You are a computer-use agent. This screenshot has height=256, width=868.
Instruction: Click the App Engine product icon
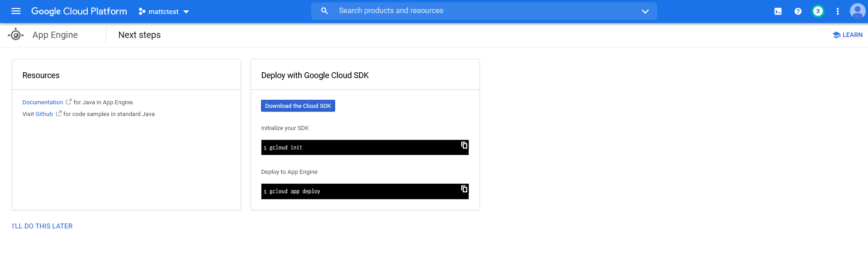16,35
